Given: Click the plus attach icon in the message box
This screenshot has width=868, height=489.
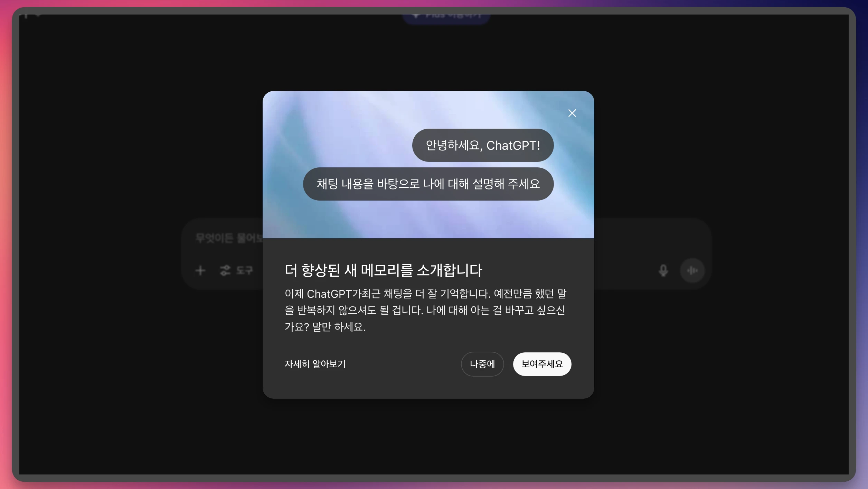Looking at the screenshot, I should [x=200, y=270].
